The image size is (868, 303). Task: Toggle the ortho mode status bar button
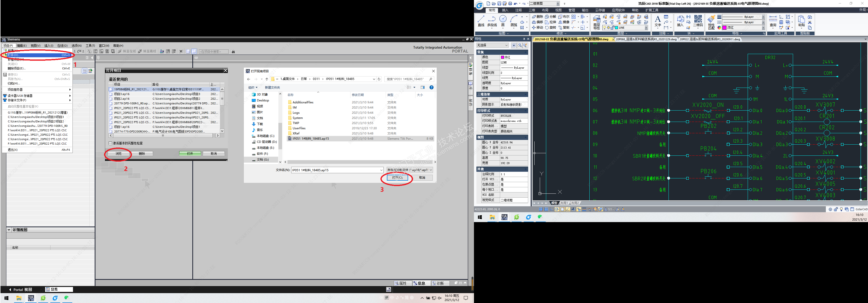point(552,209)
